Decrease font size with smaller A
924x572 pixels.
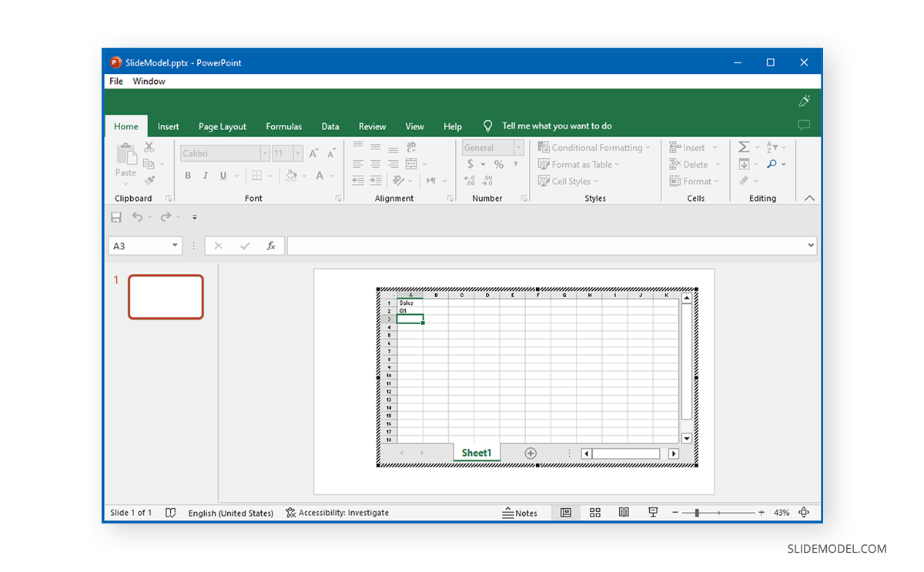point(331,153)
